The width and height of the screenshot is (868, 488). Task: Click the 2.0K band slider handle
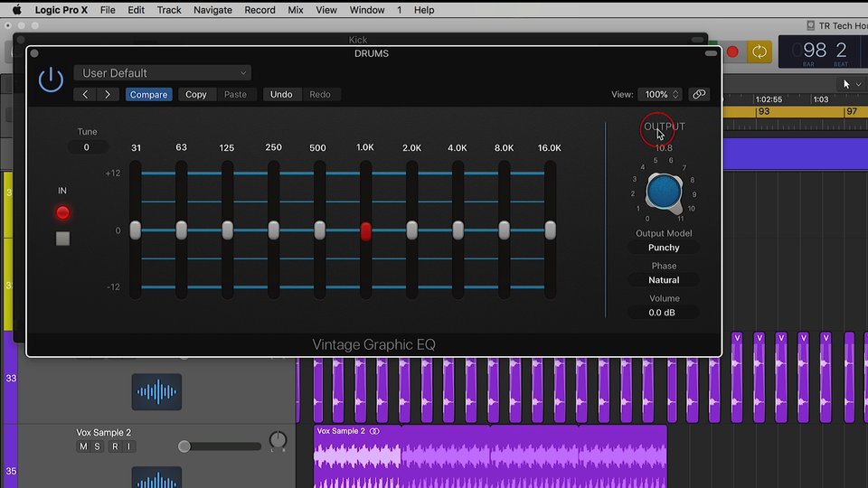(412, 230)
